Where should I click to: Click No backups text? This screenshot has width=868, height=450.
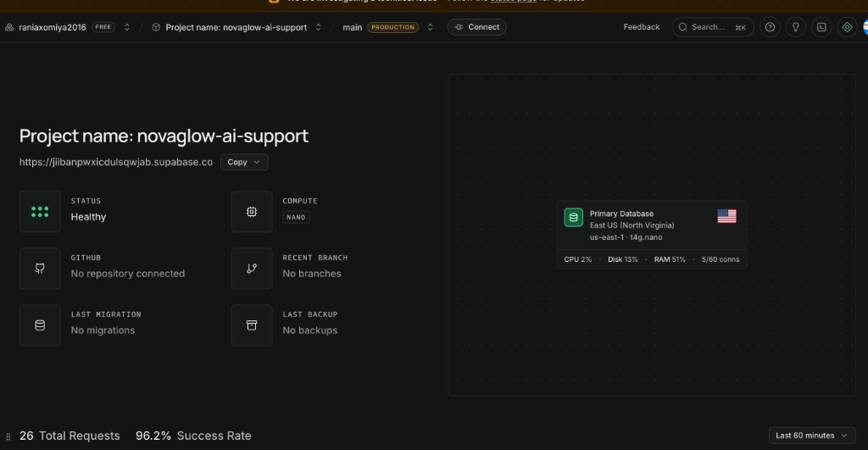tap(310, 331)
